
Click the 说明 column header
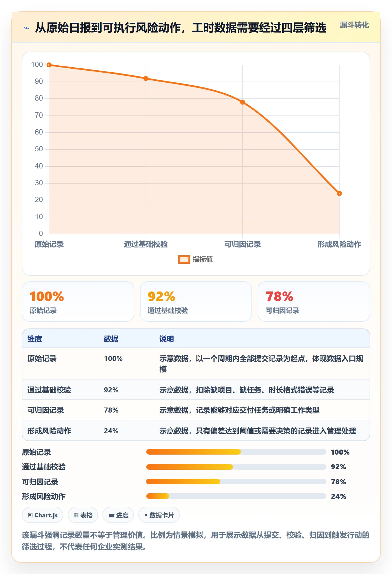click(x=167, y=339)
